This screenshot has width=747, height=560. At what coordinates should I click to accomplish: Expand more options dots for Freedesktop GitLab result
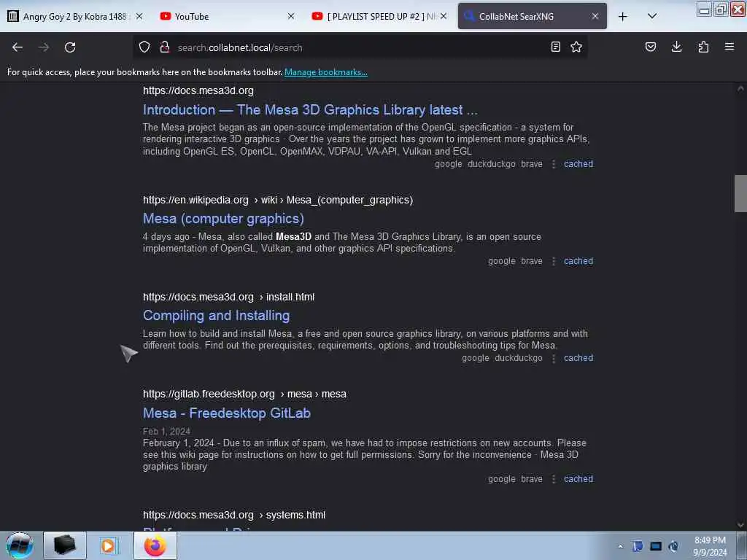(554, 478)
